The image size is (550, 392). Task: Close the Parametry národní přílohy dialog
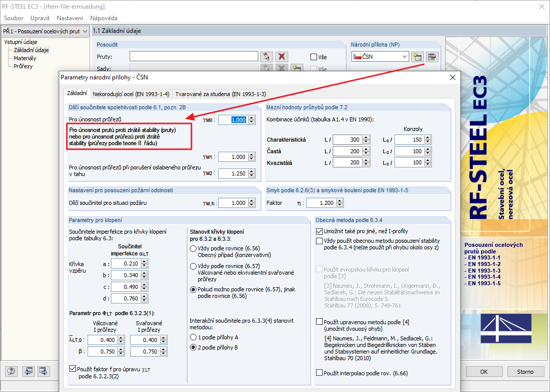(452, 77)
